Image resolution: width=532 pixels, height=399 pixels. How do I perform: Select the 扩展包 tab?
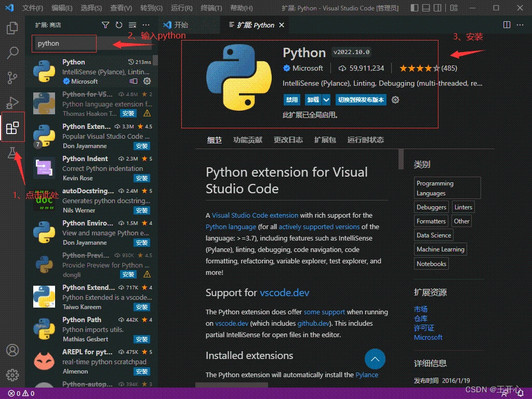(x=325, y=140)
